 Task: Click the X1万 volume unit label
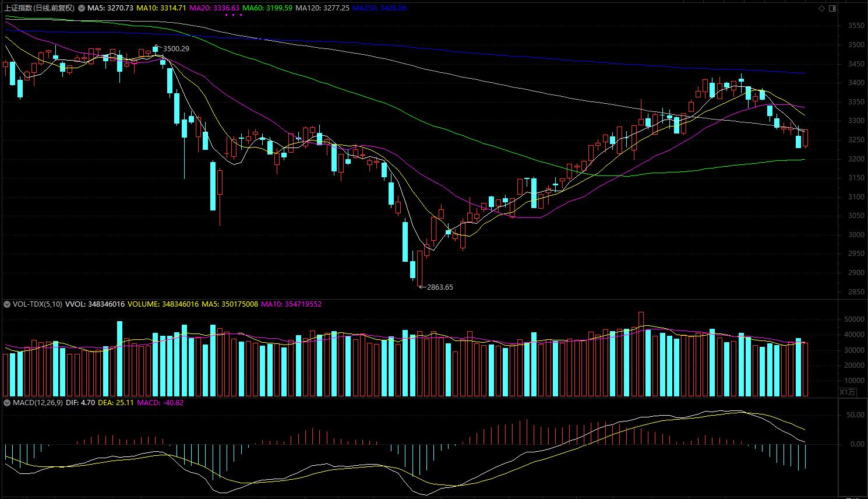pyautogui.click(x=848, y=392)
